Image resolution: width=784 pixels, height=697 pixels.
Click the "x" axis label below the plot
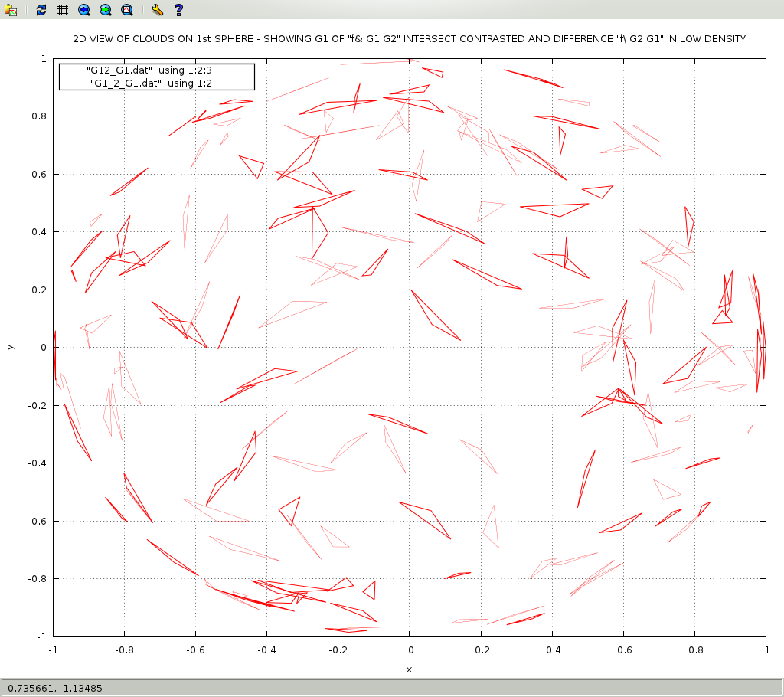[x=409, y=669]
